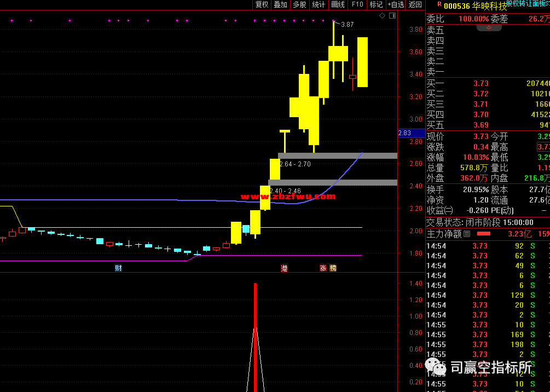
Task: Click the 外盘 362.0万 value
Action: point(474,178)
